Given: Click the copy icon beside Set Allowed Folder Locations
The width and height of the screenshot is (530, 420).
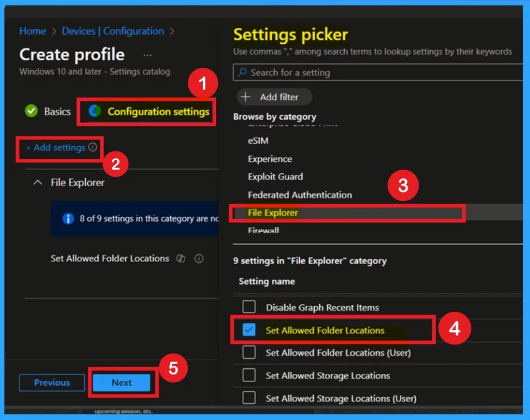Looking at the screenshot, I should pyautogui.click(x=181, y=259).
